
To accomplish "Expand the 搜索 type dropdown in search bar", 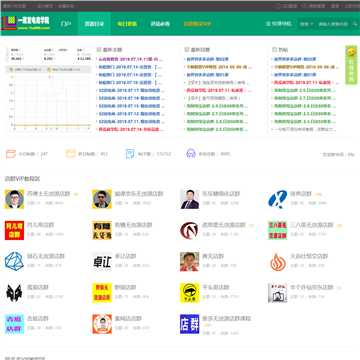I will coord(306,24).
